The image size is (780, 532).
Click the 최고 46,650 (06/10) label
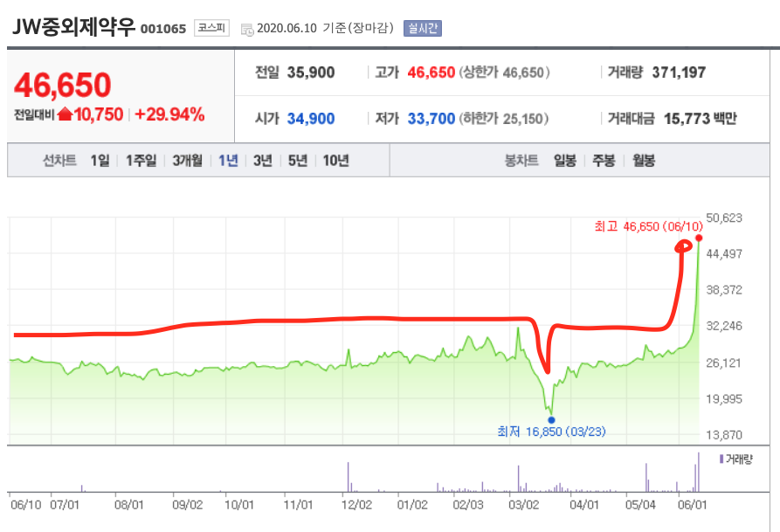tap(649, 226)
